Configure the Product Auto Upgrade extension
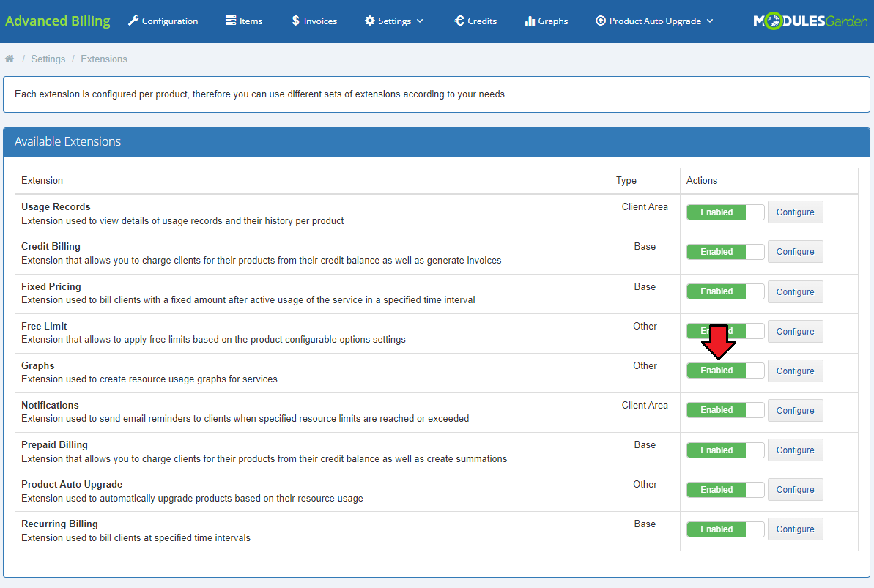 click(x=795, y=490)
